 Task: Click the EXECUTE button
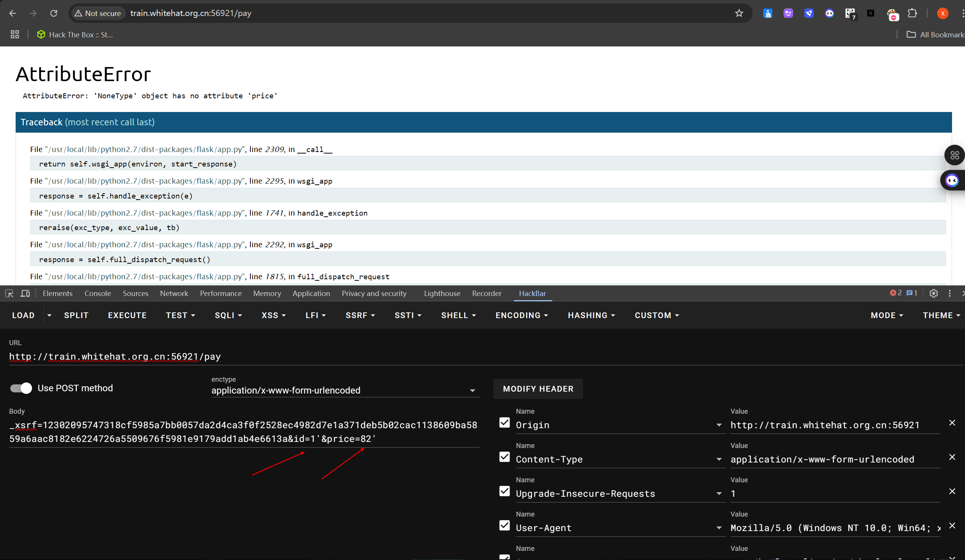tap(127, 315)
